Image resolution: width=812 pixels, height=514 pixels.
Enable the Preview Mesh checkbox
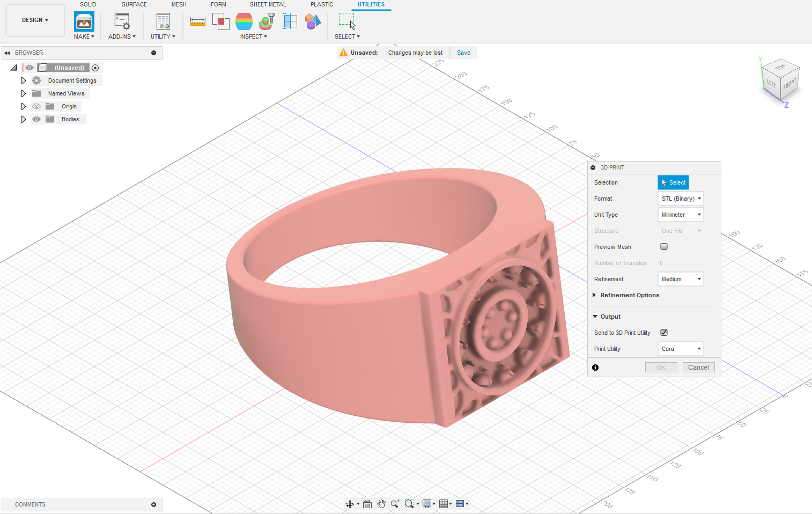click(664, 246)
